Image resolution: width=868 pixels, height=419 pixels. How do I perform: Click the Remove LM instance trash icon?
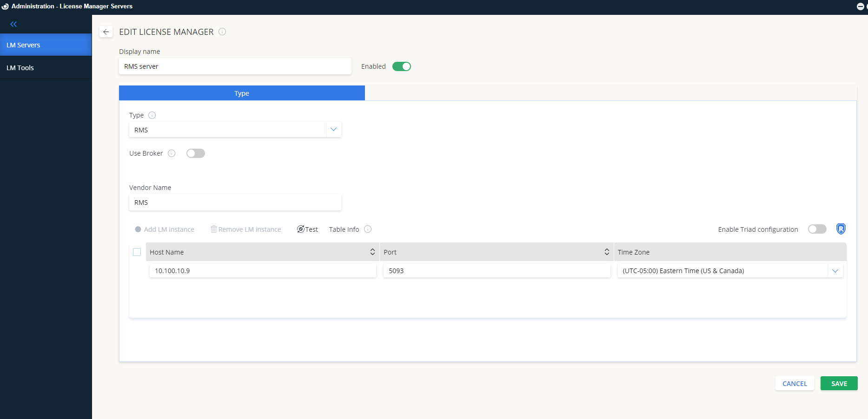tap(213, 229)
